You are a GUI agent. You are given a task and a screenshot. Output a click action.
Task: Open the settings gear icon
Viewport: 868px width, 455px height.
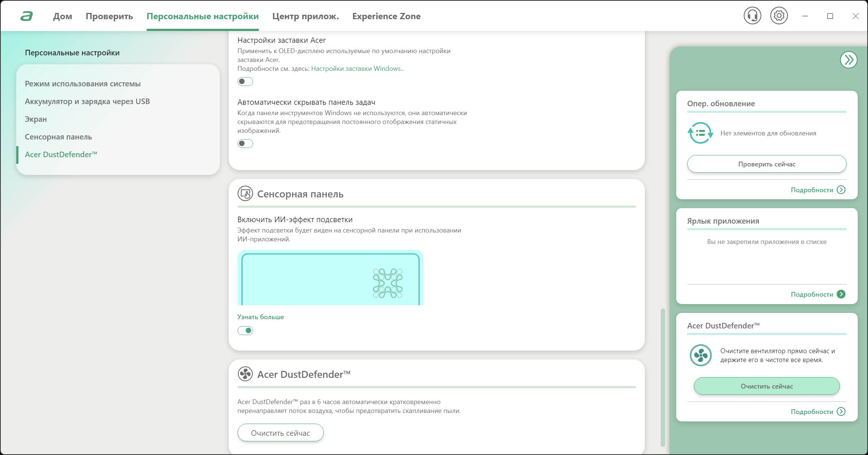point(779,16)
